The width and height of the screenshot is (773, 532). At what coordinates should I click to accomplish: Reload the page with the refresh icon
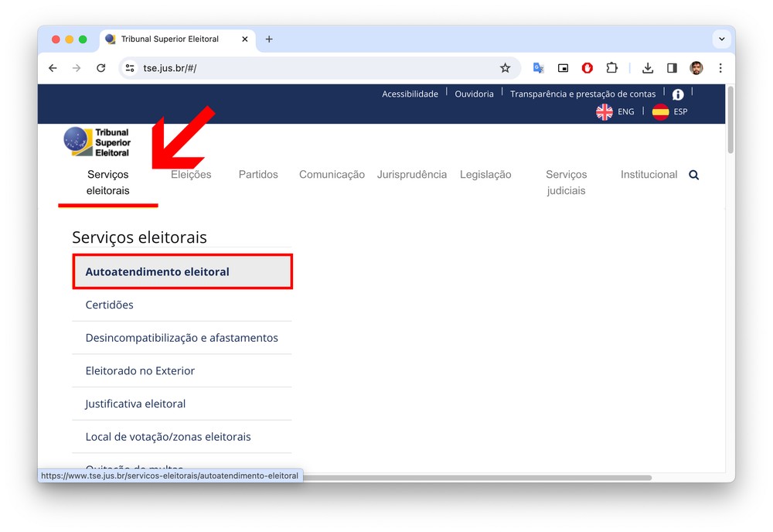(101, 68)
